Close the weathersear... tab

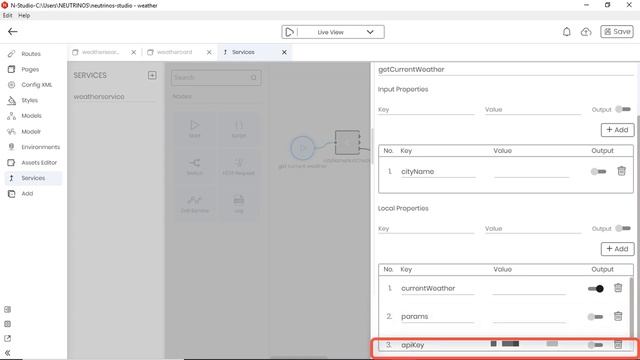(133, 52)
